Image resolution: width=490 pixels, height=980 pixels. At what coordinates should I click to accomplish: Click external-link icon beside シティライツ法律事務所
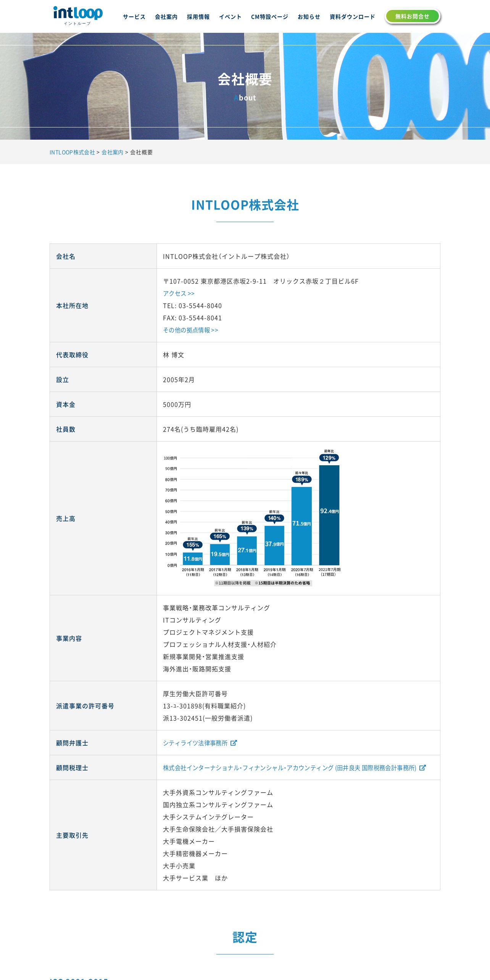(234, 743)
